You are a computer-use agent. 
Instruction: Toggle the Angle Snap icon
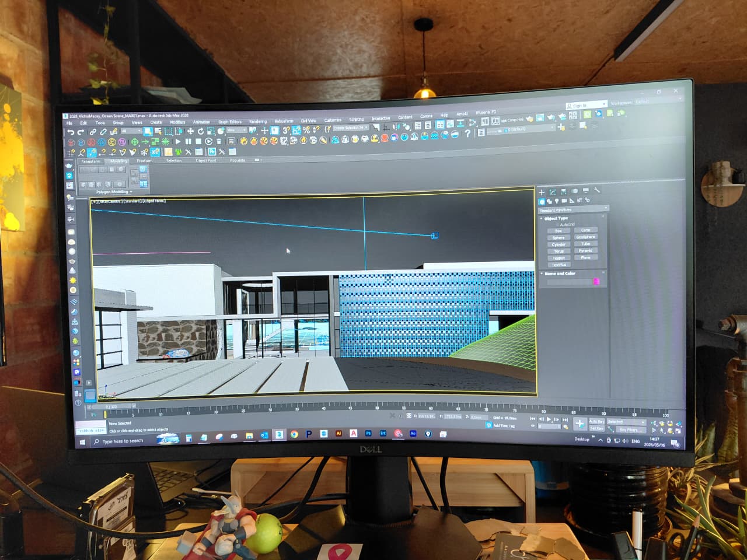tap(296, 131)
